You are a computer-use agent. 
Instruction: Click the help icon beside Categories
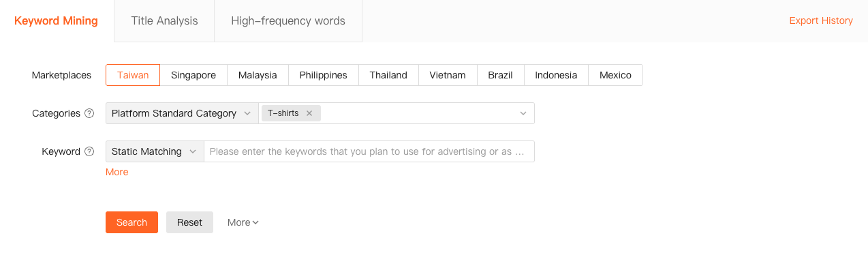[x=89, y=113]
